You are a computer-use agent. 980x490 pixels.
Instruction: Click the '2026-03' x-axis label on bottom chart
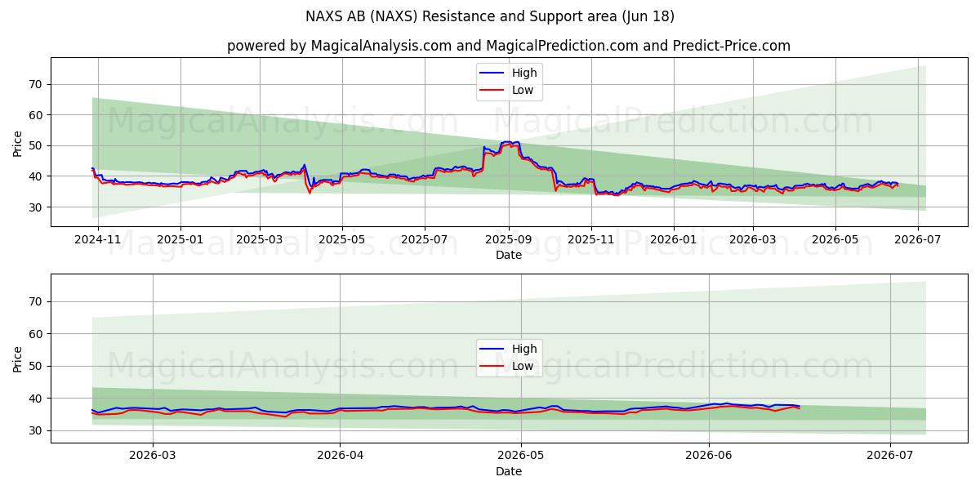point(153,457)
